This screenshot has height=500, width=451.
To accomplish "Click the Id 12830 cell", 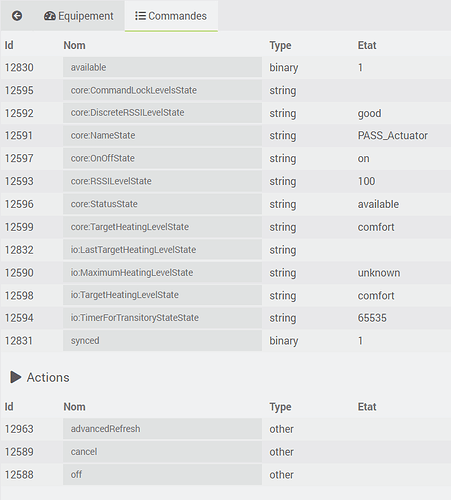I will coord(19,68).
